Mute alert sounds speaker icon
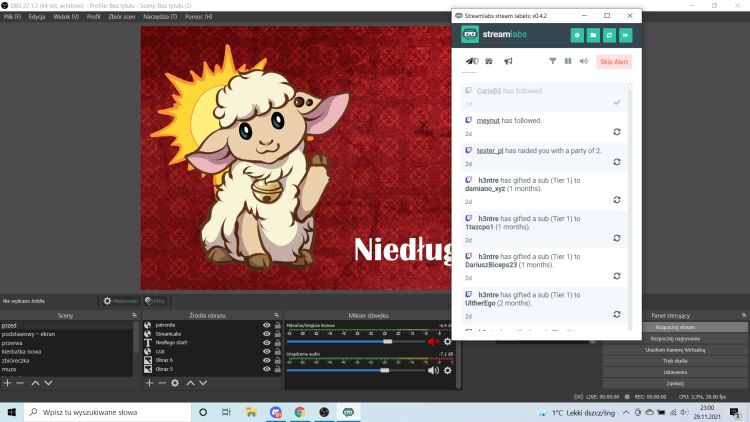The width and height of the screenshot is (750, 422). click(x=583, y=61)
